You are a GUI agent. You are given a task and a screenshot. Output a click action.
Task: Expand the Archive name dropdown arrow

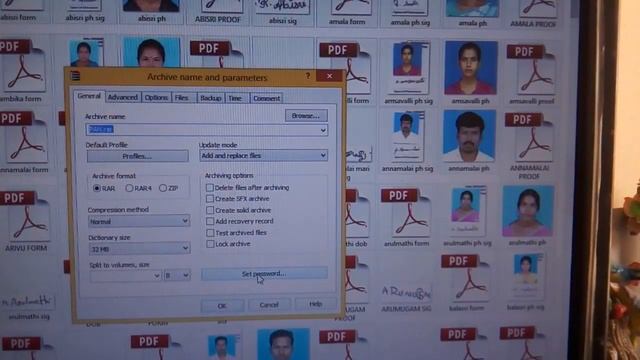tap(323, 130)
